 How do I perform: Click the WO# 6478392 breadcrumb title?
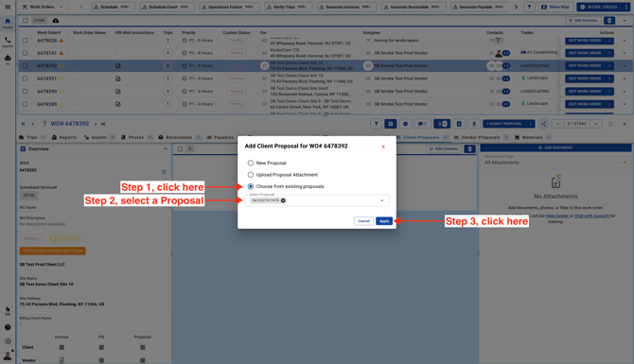pos(69,124)
